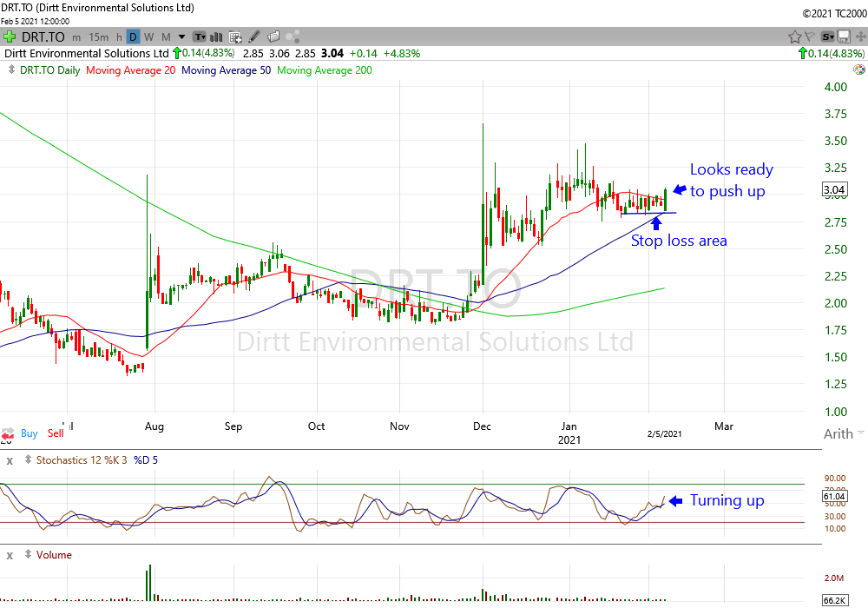Edit the Moving Average 20 indicator label

[131, 70]
